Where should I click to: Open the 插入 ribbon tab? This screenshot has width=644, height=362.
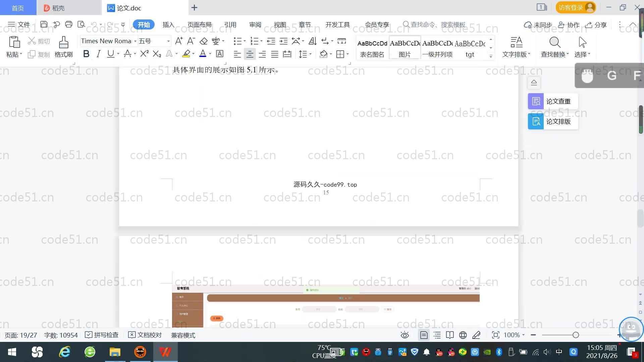tap(168, 24)
